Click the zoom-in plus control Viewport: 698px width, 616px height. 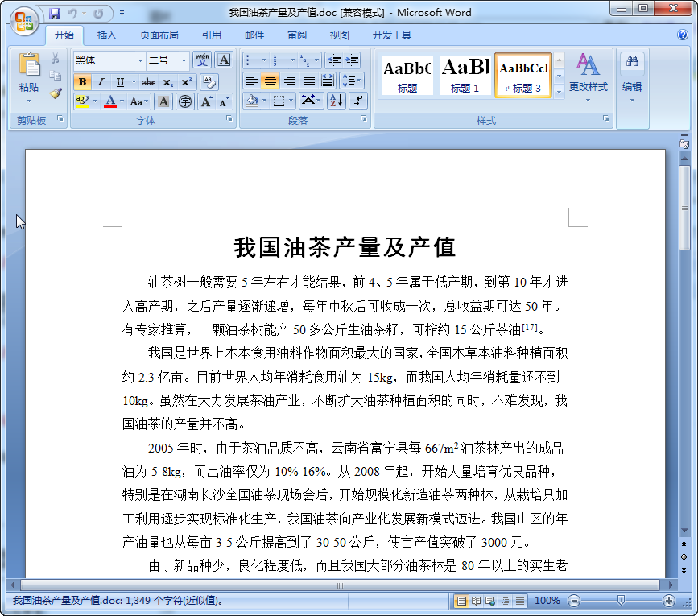tap(671, 601)
